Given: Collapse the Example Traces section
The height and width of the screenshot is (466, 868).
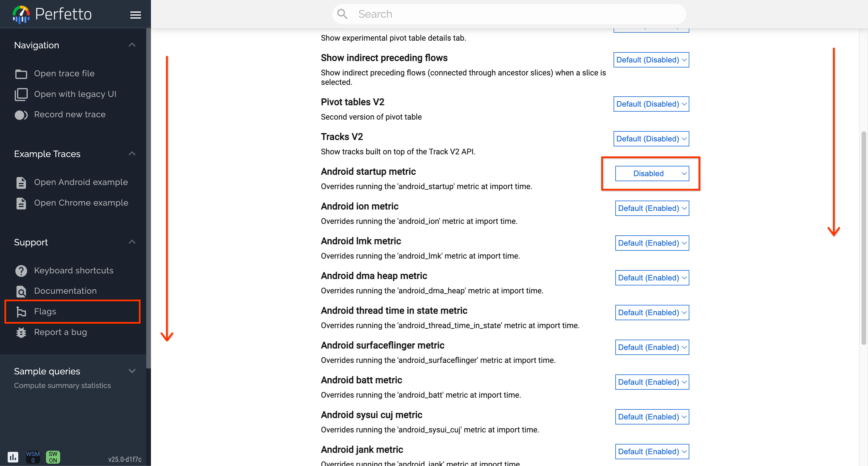Looking at the screenshot, I should tap(132, 153).
